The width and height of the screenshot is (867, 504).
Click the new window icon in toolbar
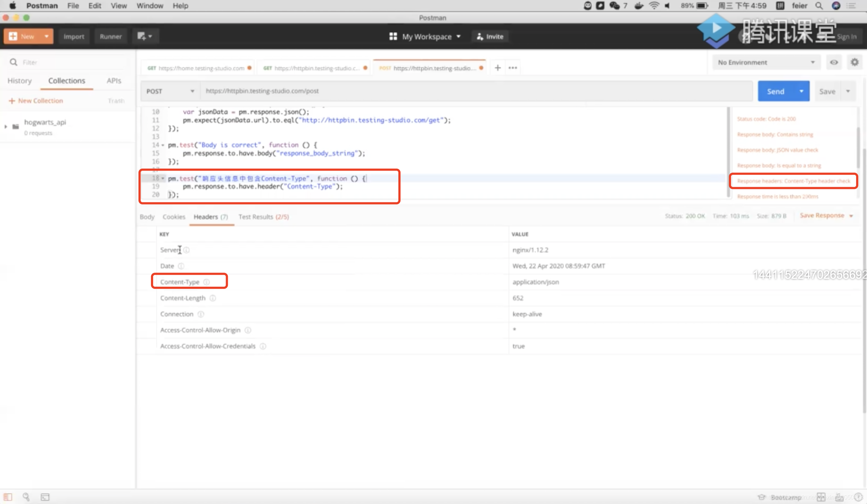(x=144, y=36)
